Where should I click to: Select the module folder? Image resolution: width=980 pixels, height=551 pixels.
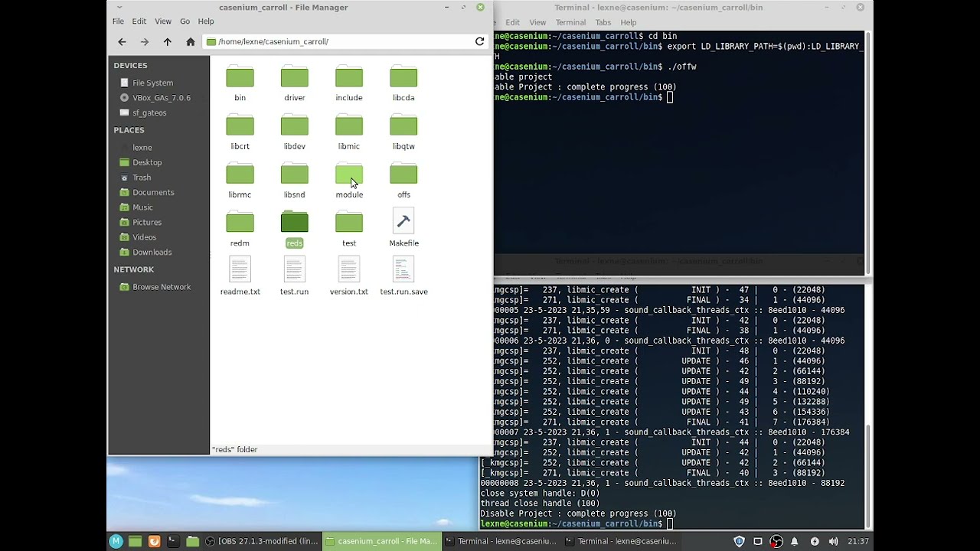pyautogui.click(x=349, y=181)
